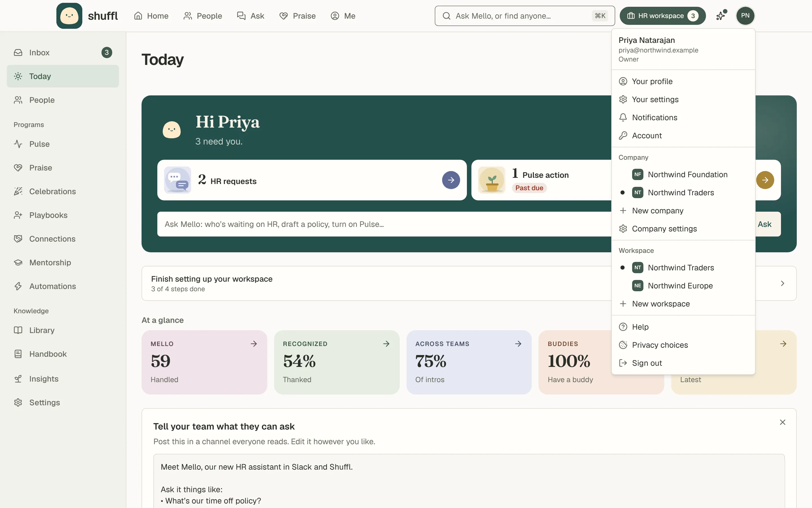Click the 'Ask Mello, or find anyone' search field
Image resolution: width=812 pixels, height=508 pixels.
click(x=524, y=16)
